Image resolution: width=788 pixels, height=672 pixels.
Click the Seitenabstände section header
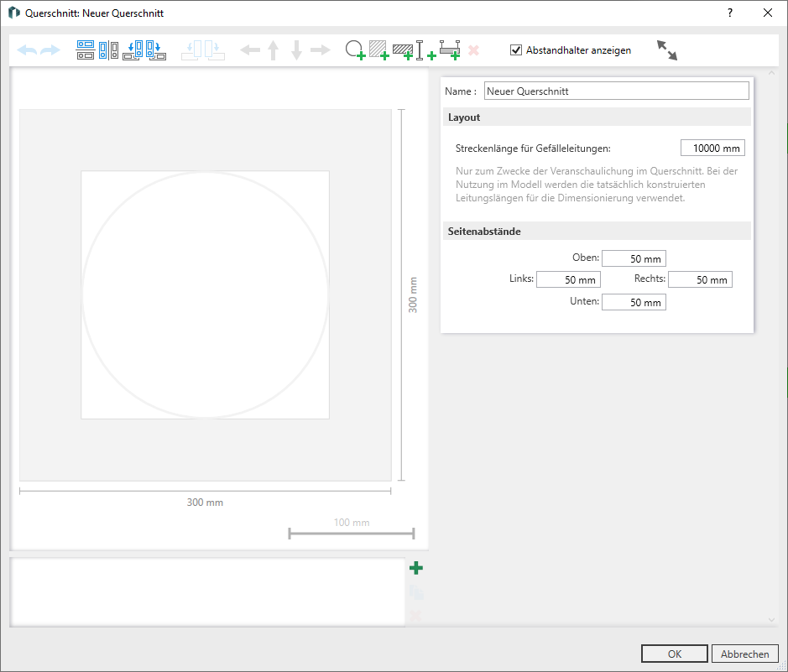(597, 231)
